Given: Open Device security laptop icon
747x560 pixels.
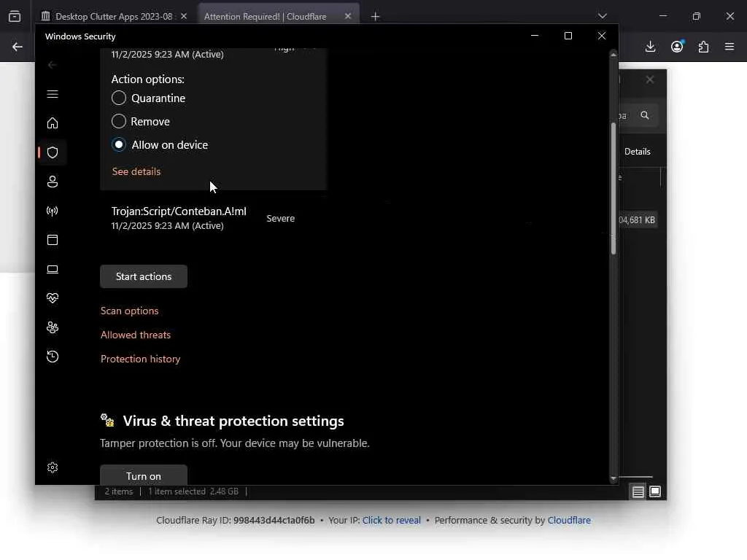Looking at the screenshot, I should click(53, 270).
